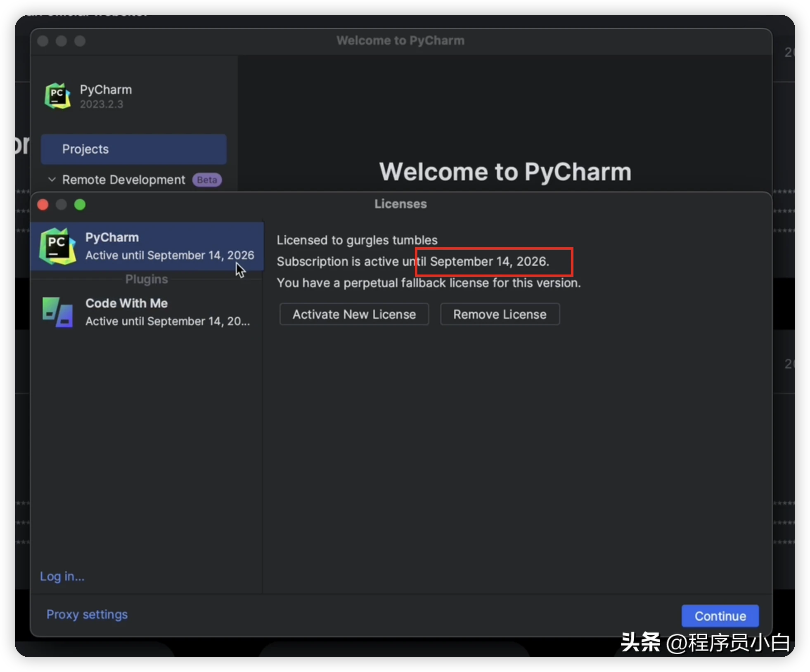The image size is (810, 672).
Task: Select PyCharm license entry
Action: (147, 246)
